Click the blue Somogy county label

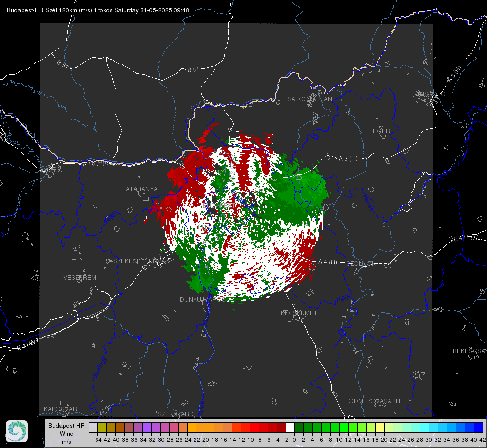(99, 367)
